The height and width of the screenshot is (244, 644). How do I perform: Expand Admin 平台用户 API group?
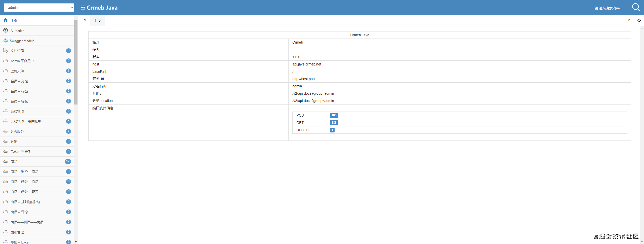[x=37, y=61]
